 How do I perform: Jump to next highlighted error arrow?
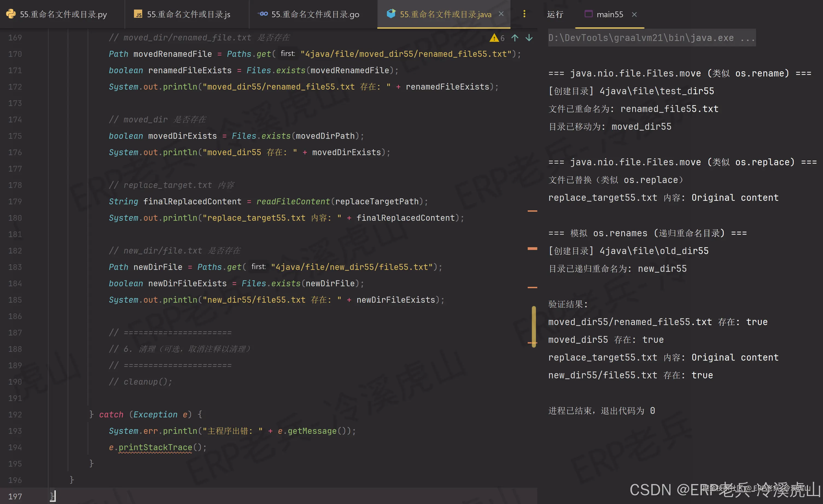[x=529, y=38]
